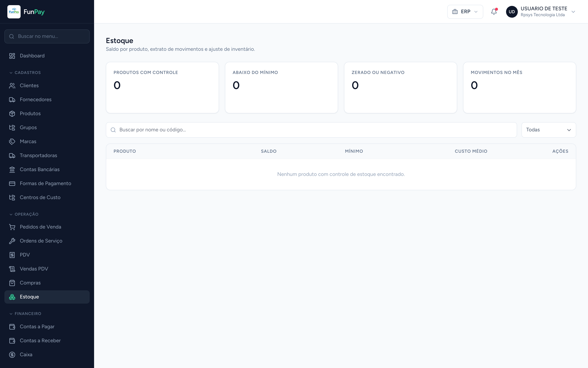Click the USUARIO DE TESTE name

(x=544, y=8)
